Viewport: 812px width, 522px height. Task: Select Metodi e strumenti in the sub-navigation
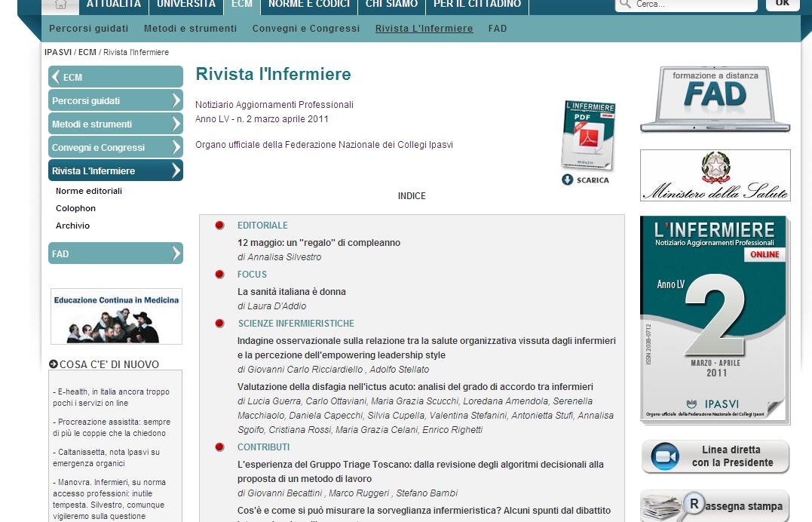[x=190, y=29]
